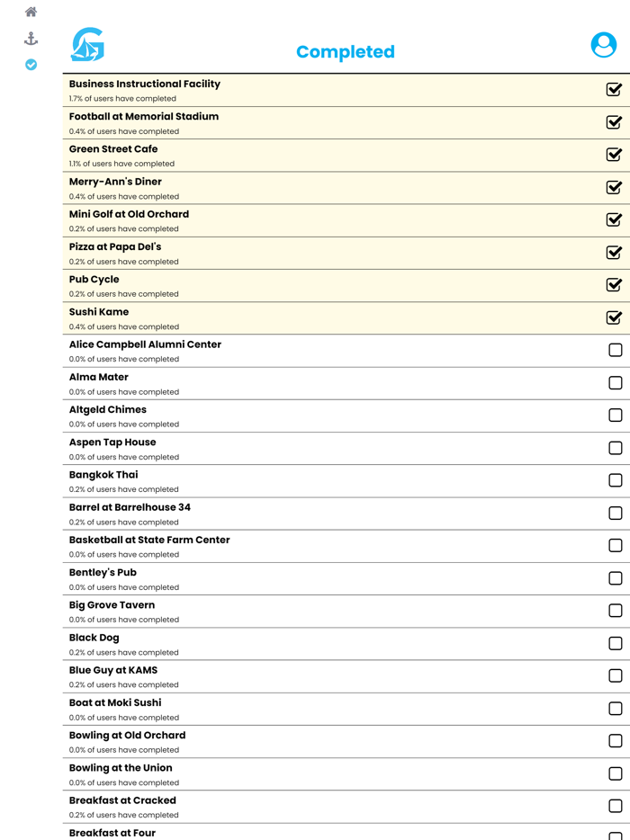Mark Alma Mater as completed
Image resolution: width=630 pixels, height=840 pixels.
(x=615, y=383)
